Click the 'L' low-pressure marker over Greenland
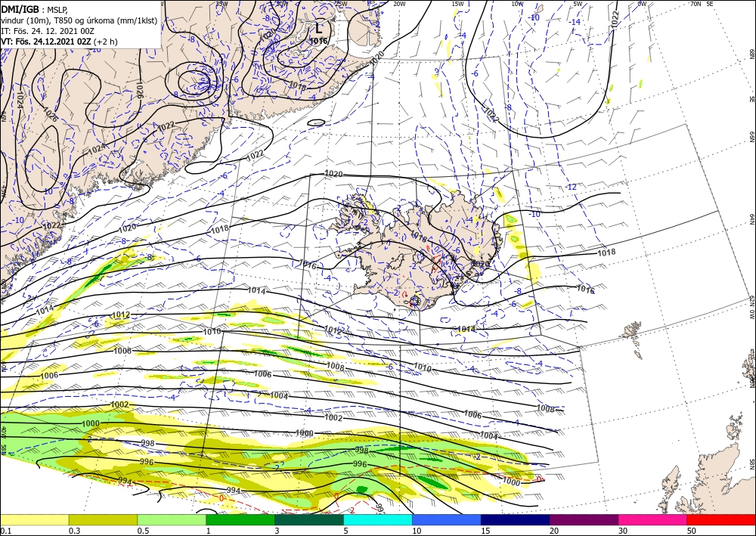 (x=319, y=27)
